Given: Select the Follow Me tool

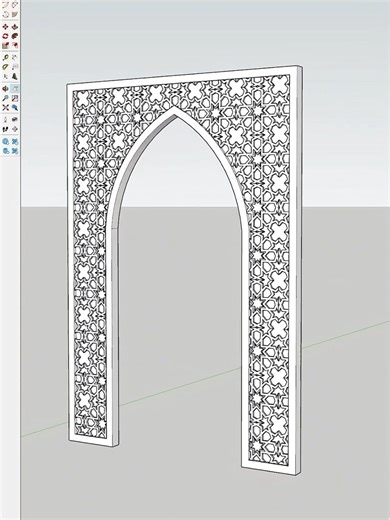Looking at the screenshot, I should 15,36.
